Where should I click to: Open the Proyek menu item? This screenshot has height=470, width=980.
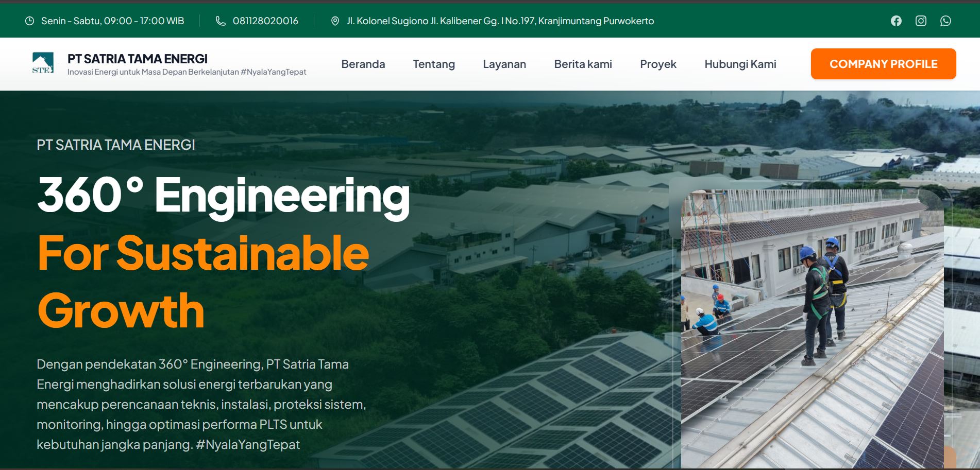point(658,64)
